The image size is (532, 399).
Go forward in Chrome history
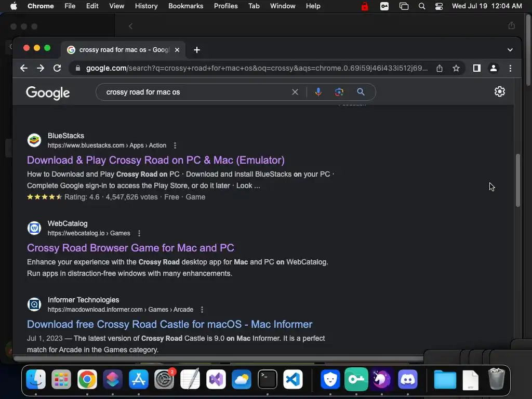(x=41, y=68)
